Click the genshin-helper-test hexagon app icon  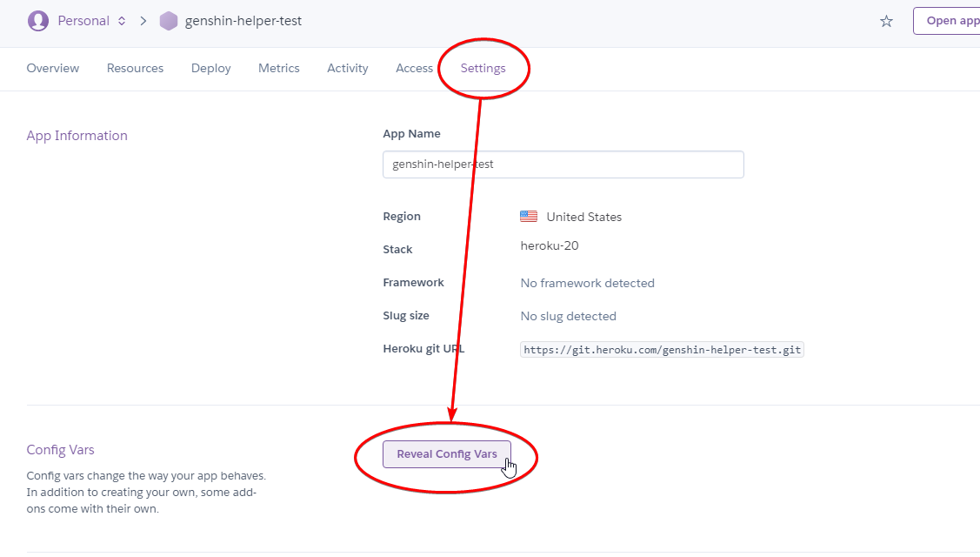(x=169, y=21)
